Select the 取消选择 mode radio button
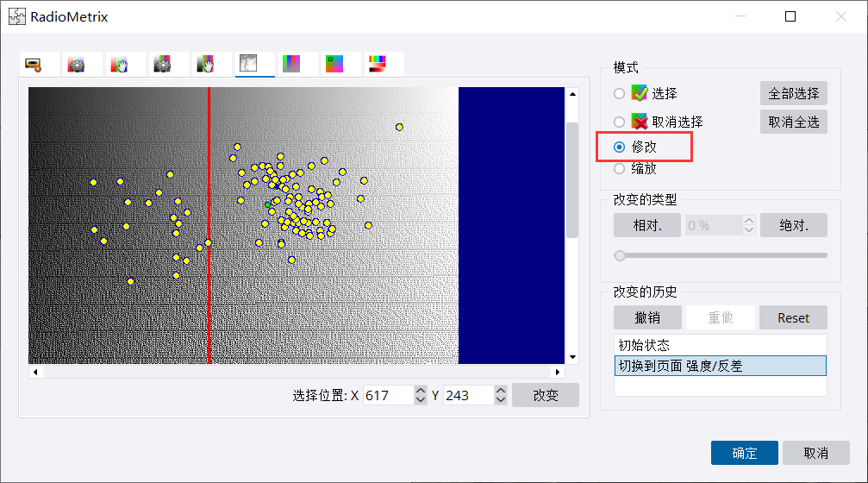Screen dimensions: 868x483 (x=619, y=122)
